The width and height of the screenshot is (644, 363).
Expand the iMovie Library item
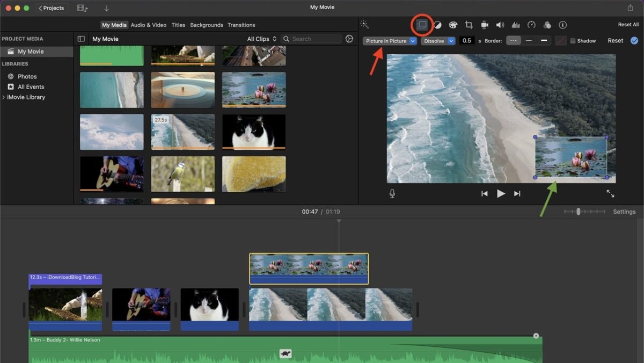click(4, 97)
